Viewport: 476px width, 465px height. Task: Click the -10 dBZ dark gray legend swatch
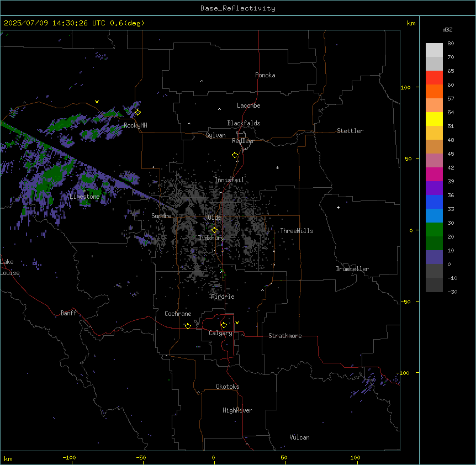click(x=434, y=285)
